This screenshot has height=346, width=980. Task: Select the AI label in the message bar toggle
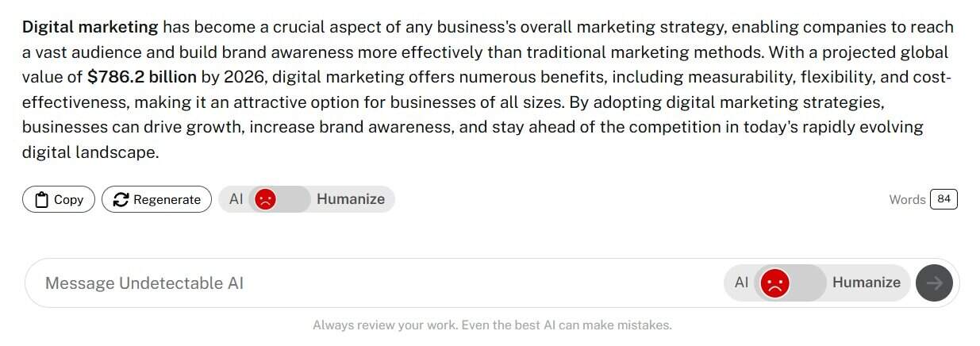pos(741,283)
